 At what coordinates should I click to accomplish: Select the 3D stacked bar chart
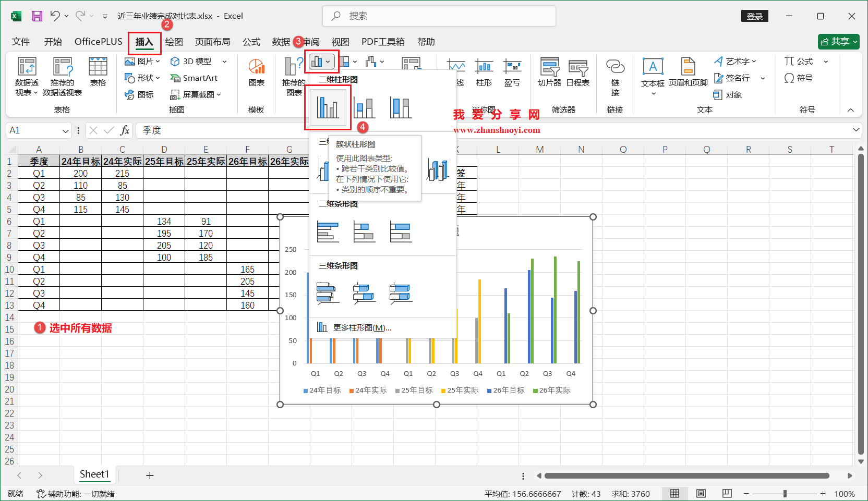pos(364,293)
